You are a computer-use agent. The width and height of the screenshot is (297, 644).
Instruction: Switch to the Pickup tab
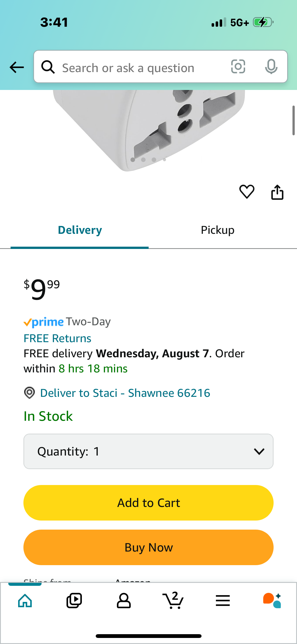218,230
